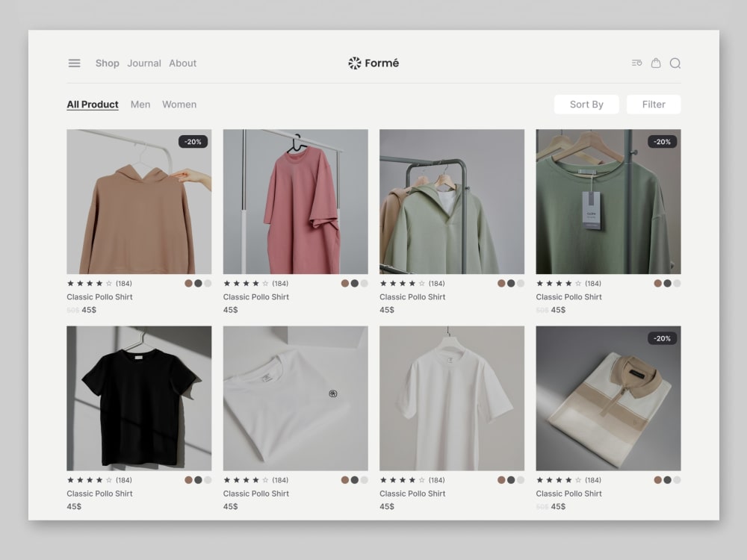
Task: Click (184) review count under pink t-shirt
Action: point(280,283)
